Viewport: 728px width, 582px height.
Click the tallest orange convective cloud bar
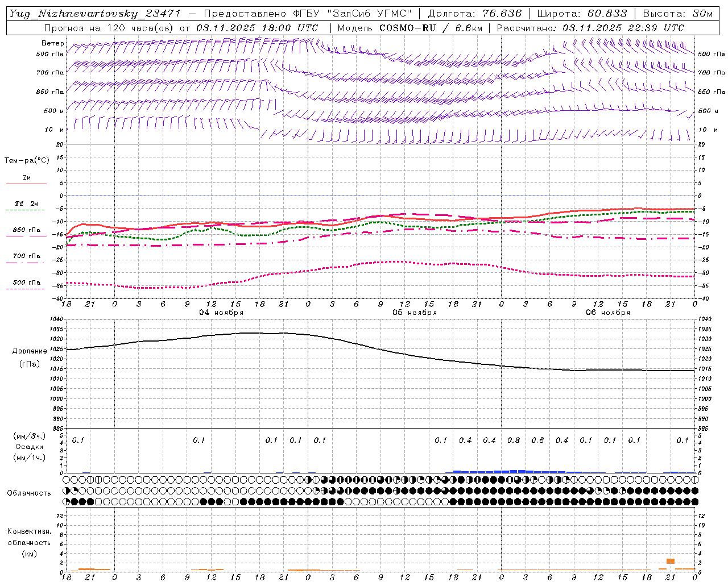pos(671,561)
